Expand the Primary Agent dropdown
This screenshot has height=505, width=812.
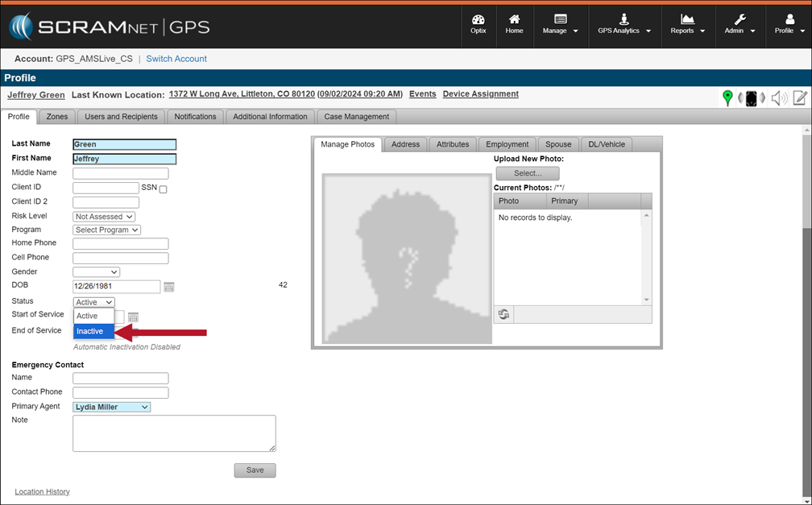coord(112,408)
